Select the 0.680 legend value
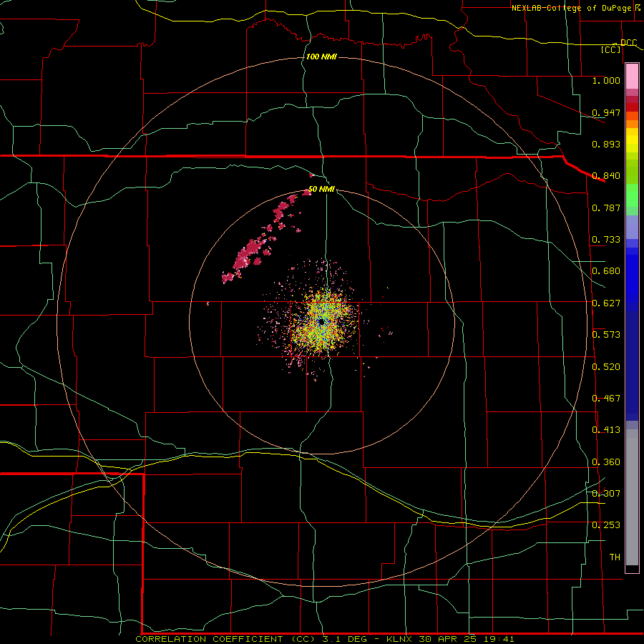Viewport: 644px width, 644px height. click(606, 271)
